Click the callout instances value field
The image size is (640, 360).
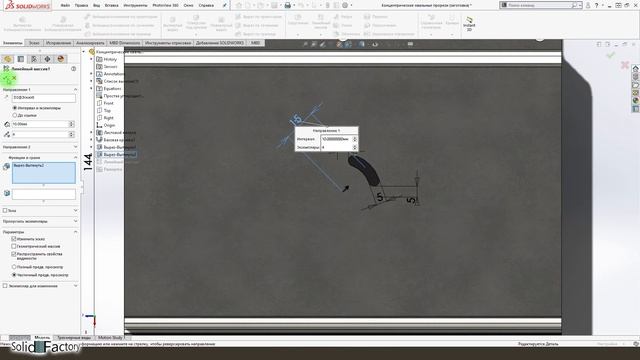point(337,147)
